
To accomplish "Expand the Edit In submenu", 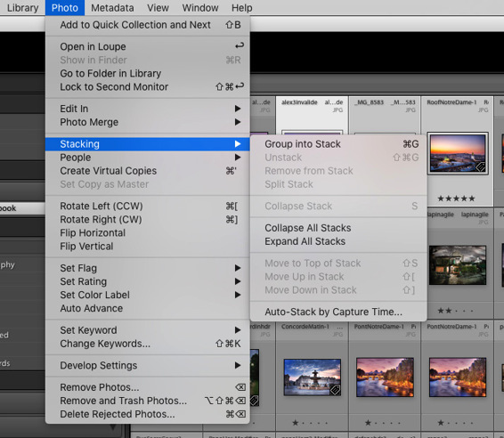I will pos(148,109).
